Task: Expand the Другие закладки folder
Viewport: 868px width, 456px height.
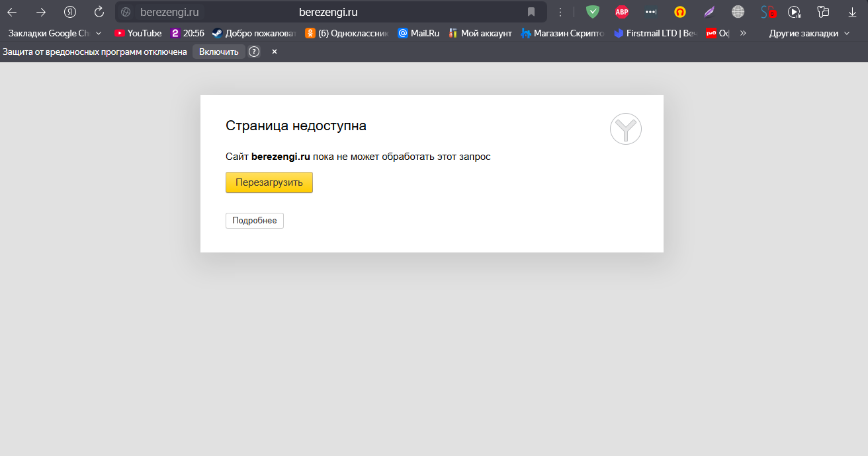Action: pos(809,33)
